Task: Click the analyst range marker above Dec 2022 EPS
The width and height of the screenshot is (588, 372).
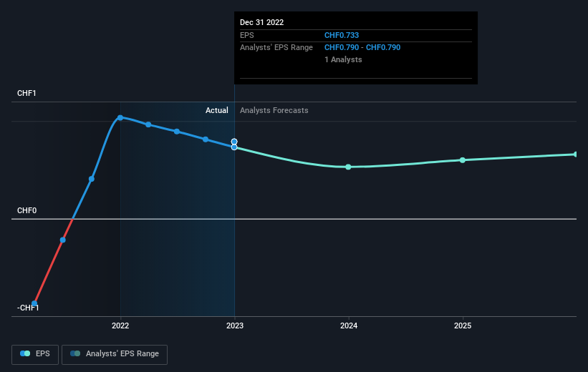Action: [234, 141]
